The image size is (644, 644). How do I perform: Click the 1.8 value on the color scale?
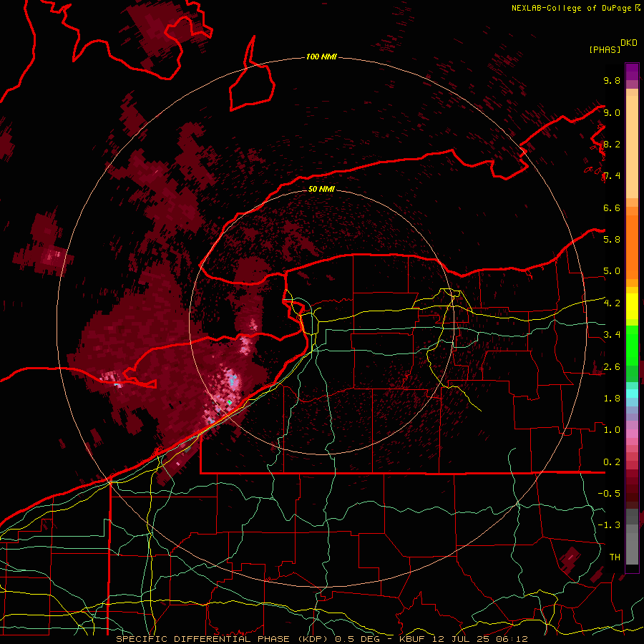(x=612, y=399)
